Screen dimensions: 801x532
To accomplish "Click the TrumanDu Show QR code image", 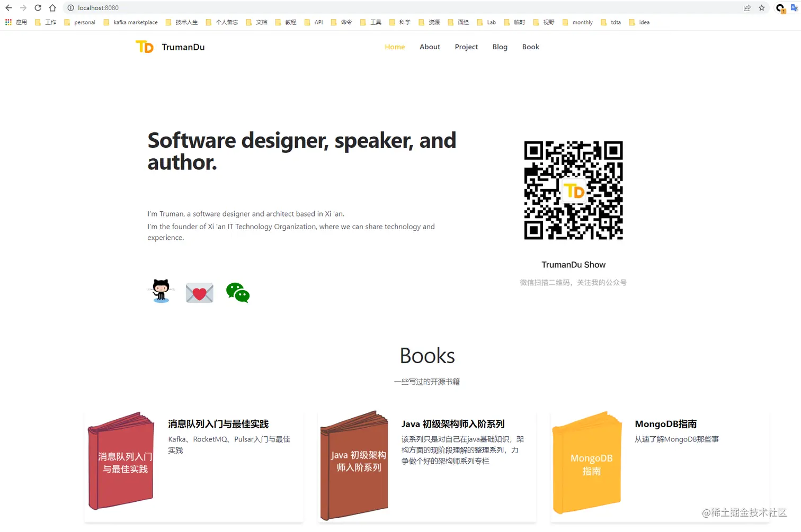I will (x=573, y=190).
